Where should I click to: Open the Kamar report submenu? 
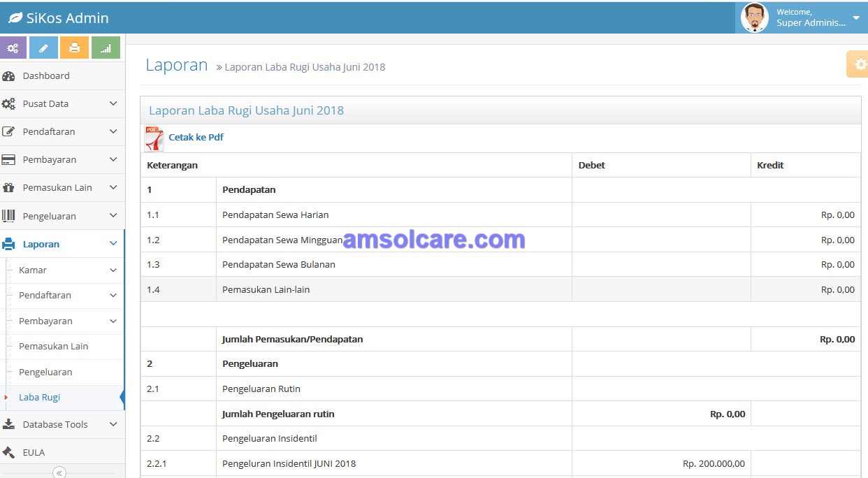click(62, 270)
